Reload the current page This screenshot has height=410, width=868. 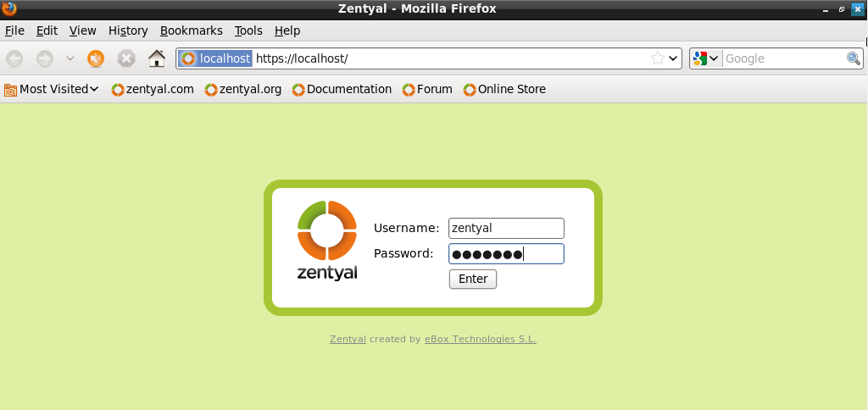[x=96, y=58]
